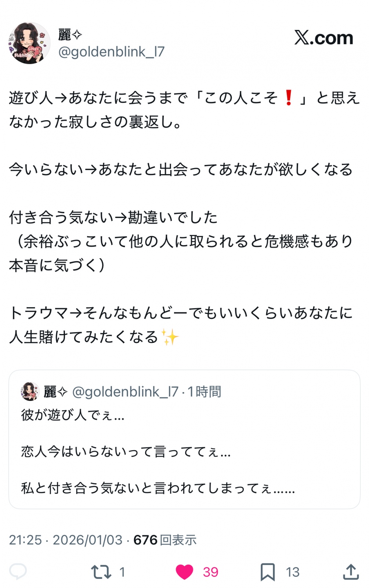Open the share menu icon
The width and height of the screenshot is (369, 588).
point(351,572)
